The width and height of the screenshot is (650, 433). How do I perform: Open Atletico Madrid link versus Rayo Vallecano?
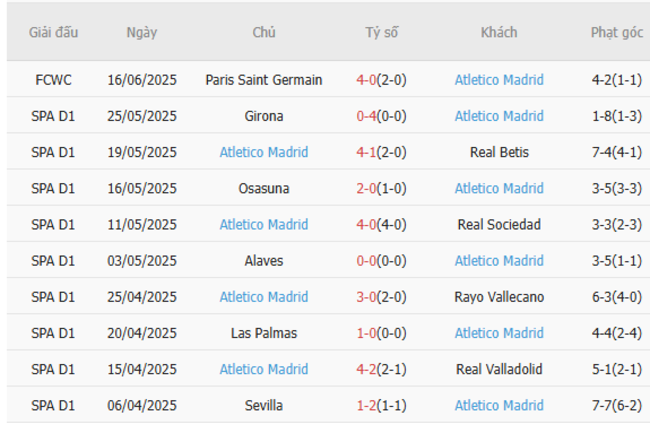tap(264, 297)
